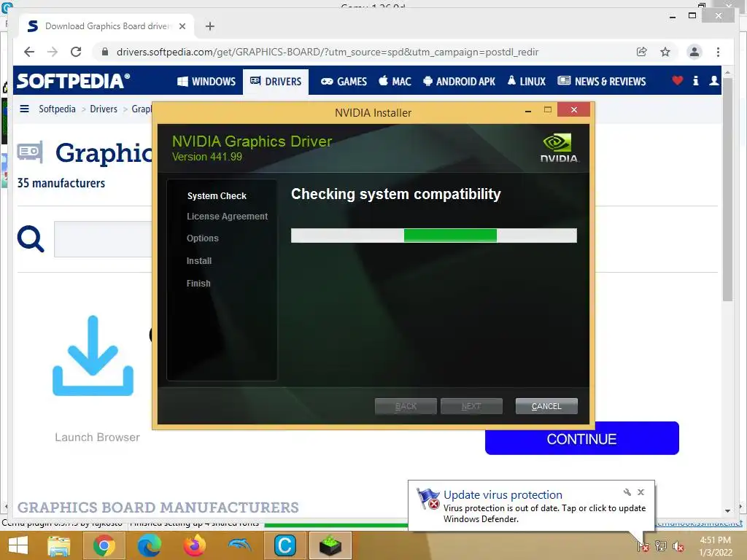Click the Chrome back arrow
Viewport: 747px width, 560px height.
29,52
